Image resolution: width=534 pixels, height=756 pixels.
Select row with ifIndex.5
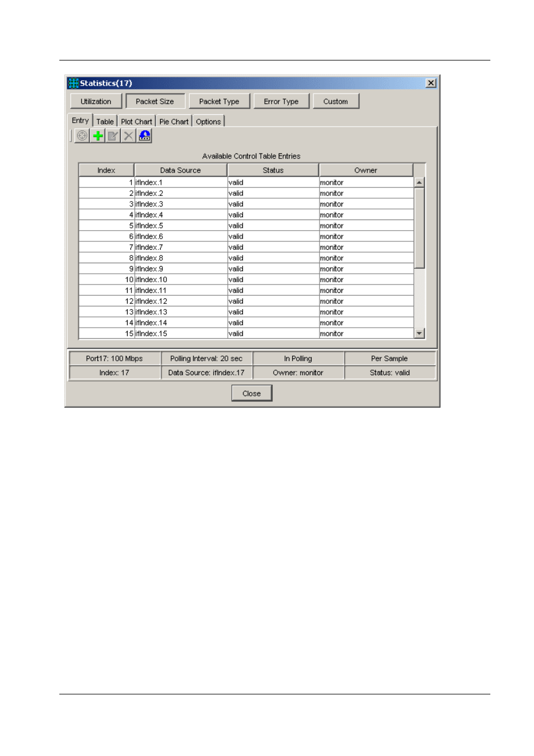(246, 226)
